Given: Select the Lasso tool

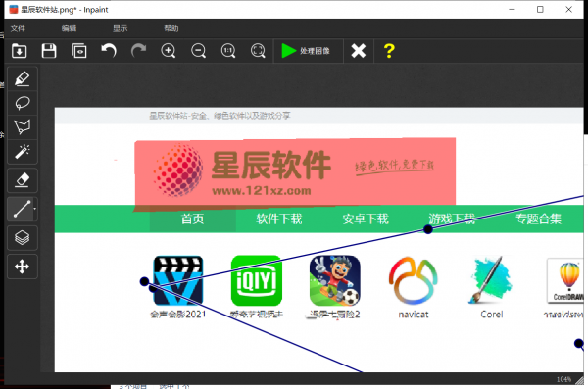Looking at the screenshot, I should point(23,103).
